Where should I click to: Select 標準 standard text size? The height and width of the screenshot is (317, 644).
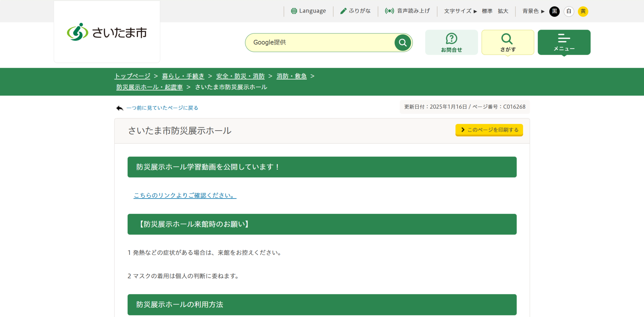(487, 11)
